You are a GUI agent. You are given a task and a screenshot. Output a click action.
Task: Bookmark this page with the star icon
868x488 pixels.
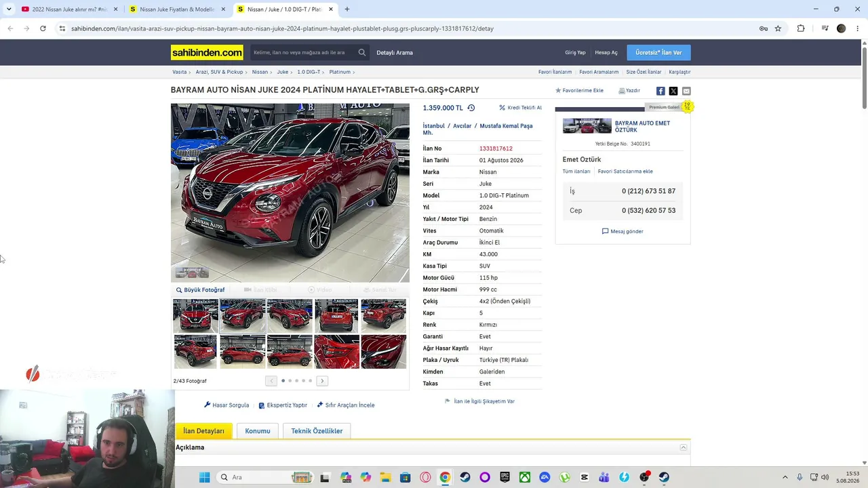[778, 28]
